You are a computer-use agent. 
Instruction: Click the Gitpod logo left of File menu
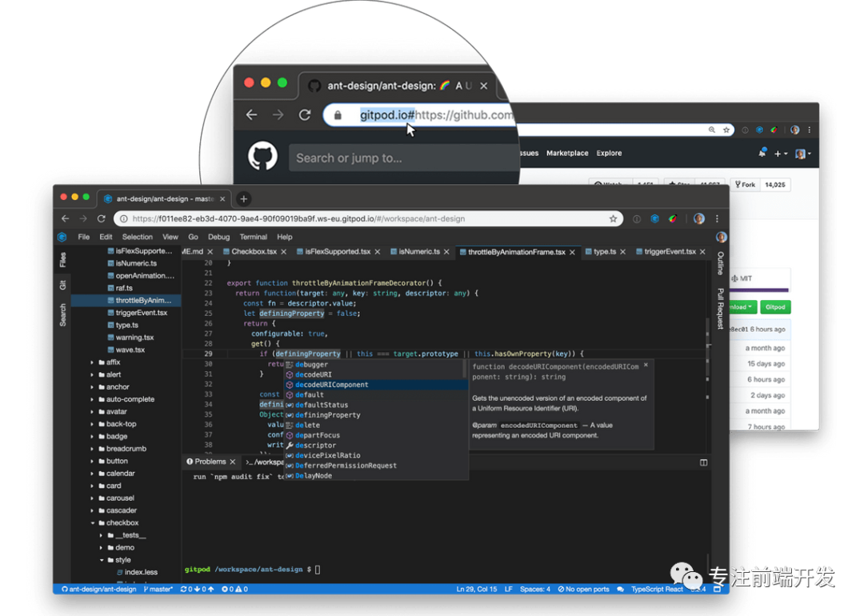point(62,237)
